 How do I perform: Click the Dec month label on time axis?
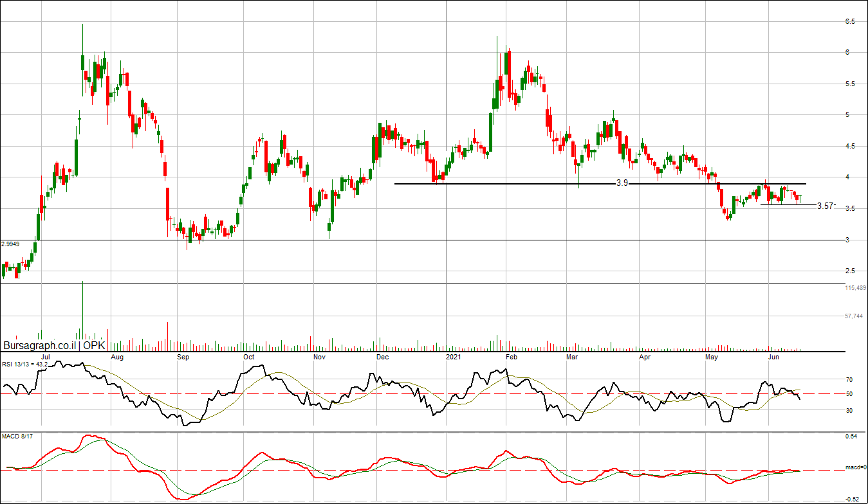click(382, 356)
